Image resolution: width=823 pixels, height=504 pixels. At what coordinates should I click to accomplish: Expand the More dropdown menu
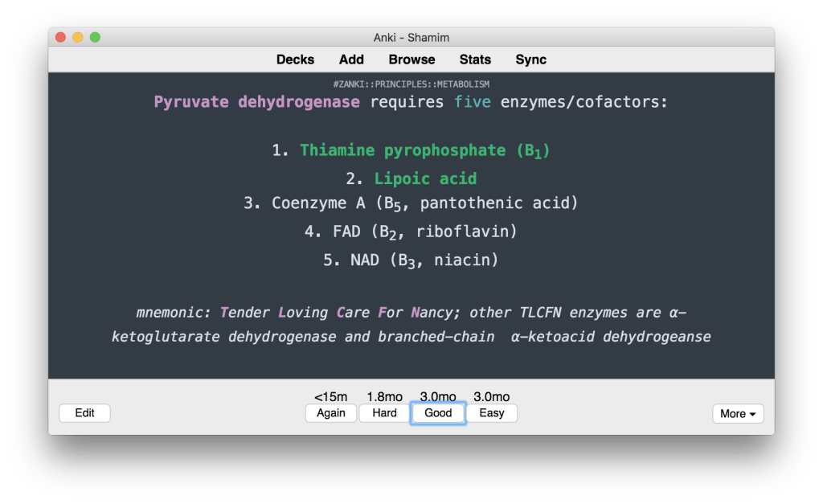coord(738,414)
